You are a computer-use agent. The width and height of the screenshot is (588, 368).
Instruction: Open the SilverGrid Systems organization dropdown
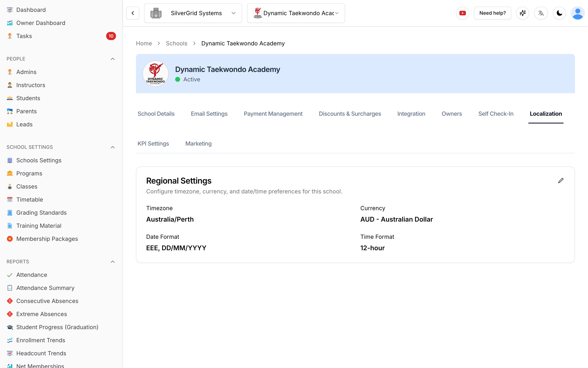193,13
